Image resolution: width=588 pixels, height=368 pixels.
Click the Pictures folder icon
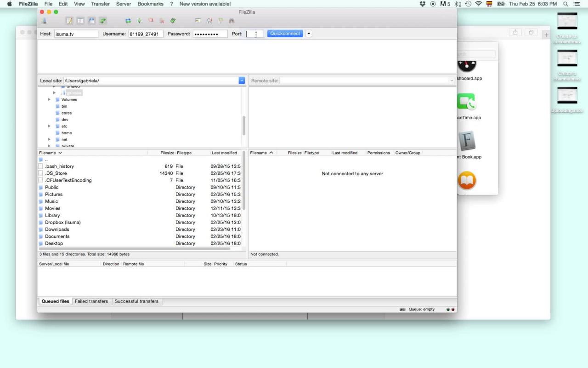[41, 195]
